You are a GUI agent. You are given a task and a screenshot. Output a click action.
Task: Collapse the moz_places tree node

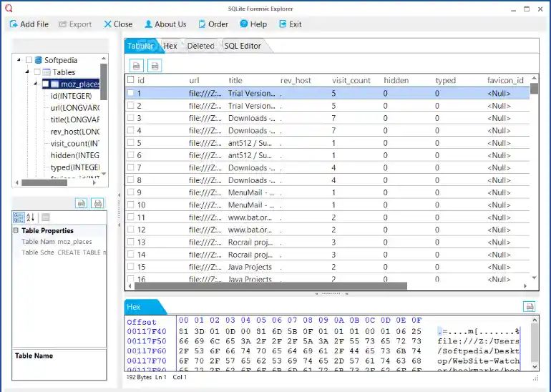point(36,84)
